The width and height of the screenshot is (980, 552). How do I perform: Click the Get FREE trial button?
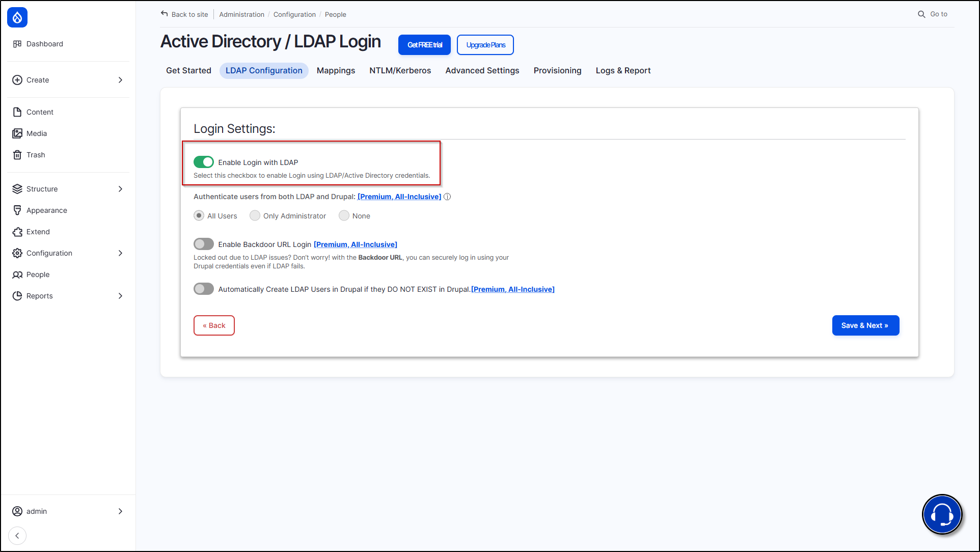tap(424, 45)
